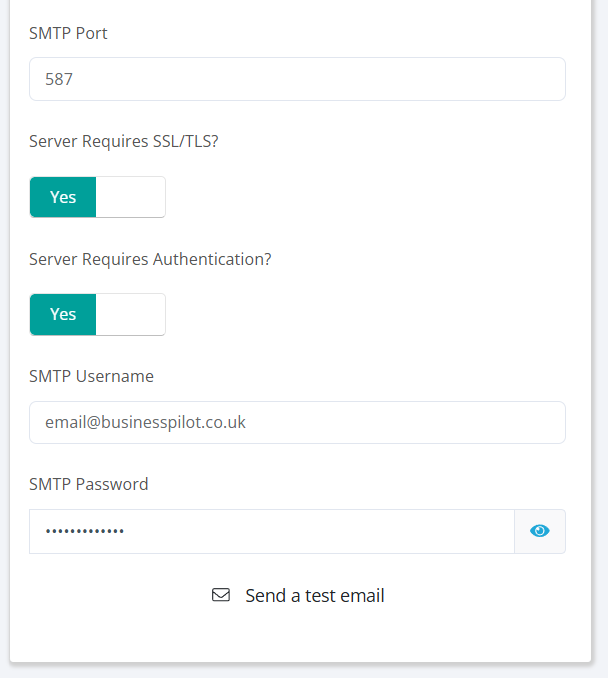Click the SMTP Port label

point(68,33)
